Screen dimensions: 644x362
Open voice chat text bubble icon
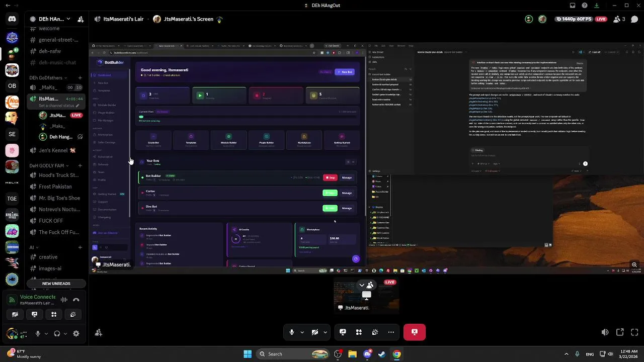[x=634, y=19]
